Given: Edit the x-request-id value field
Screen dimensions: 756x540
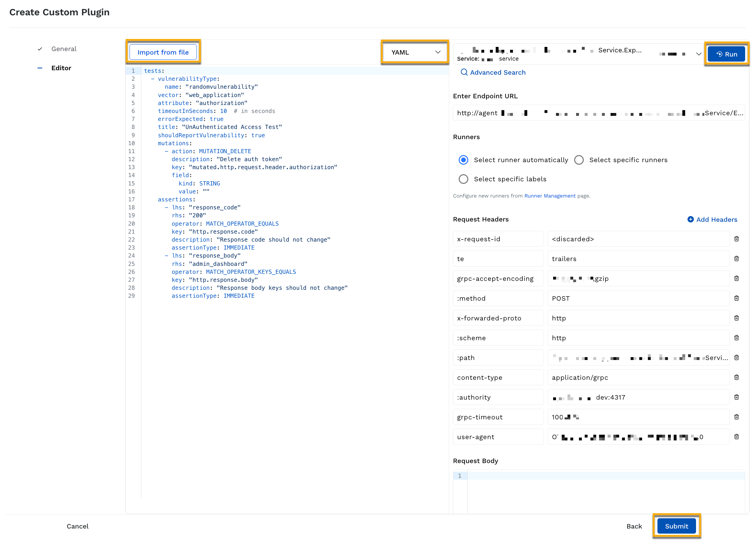Looking at the screenshot, I should (638, 239).
